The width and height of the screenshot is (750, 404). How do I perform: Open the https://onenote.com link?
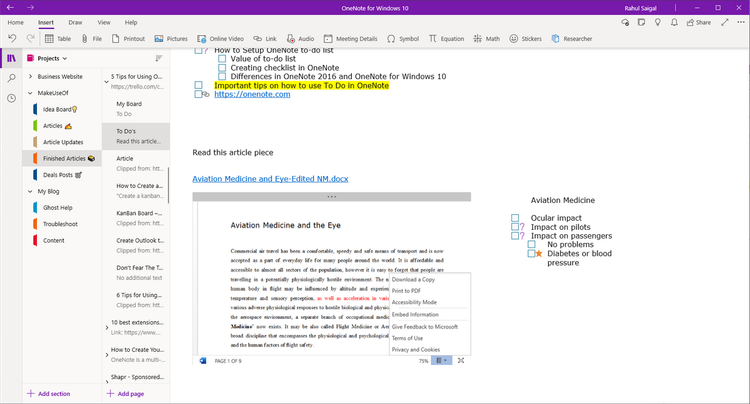pyautogui.click(x=252, y=94)
